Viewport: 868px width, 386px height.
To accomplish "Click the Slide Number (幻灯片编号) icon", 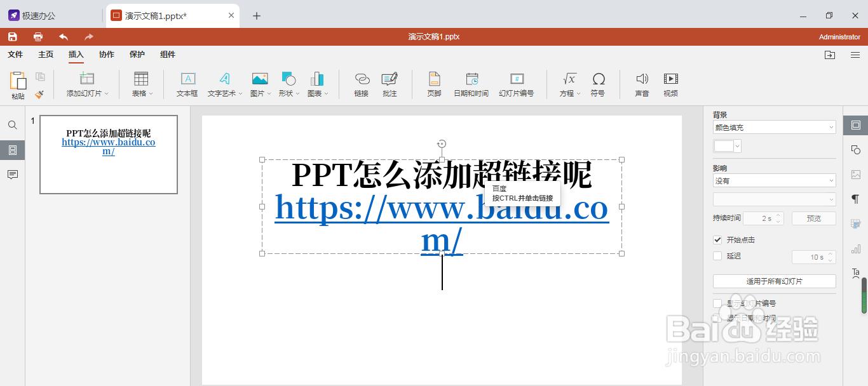I will pos(517,79).
